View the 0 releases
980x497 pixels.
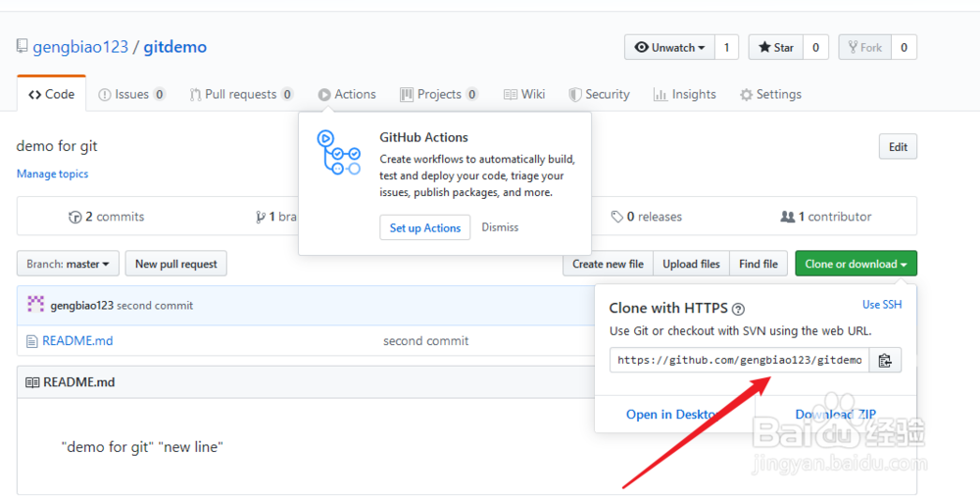tap(646, 217)
